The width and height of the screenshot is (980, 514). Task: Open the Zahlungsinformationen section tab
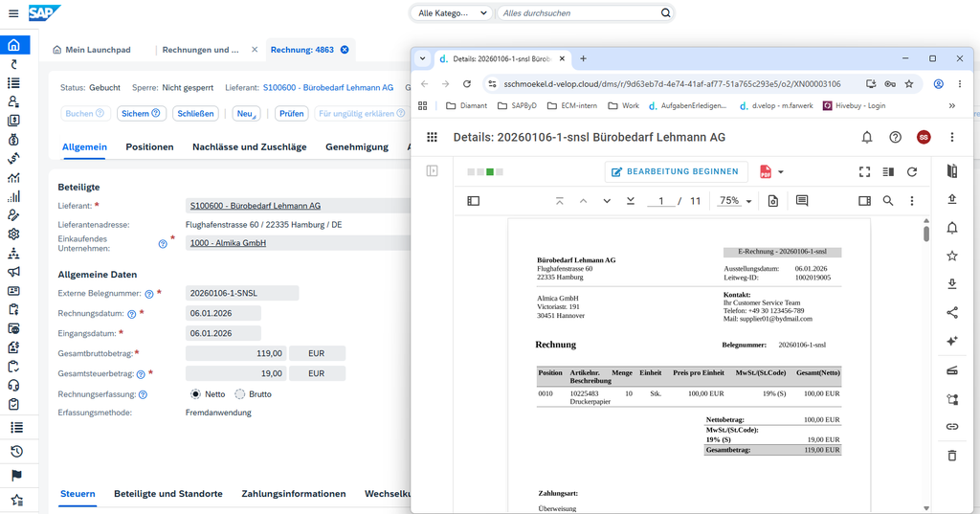pos(294,493)
